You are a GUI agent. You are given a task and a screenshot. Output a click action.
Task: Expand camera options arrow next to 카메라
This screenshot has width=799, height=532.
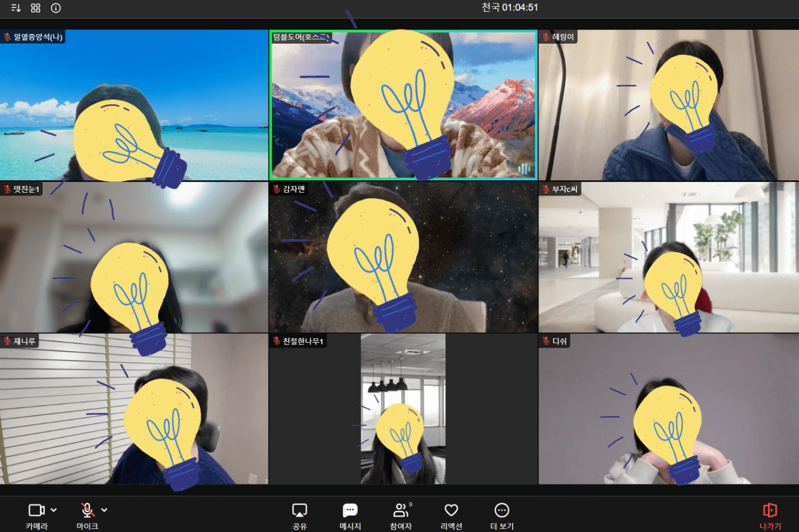[54, 510]
